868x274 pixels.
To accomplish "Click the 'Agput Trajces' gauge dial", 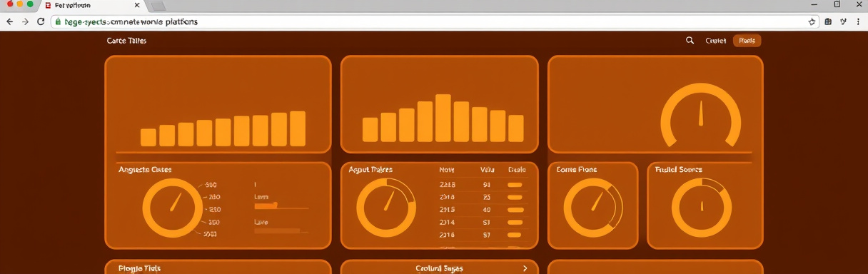I will pyautogui.click(x=386, y=208).
